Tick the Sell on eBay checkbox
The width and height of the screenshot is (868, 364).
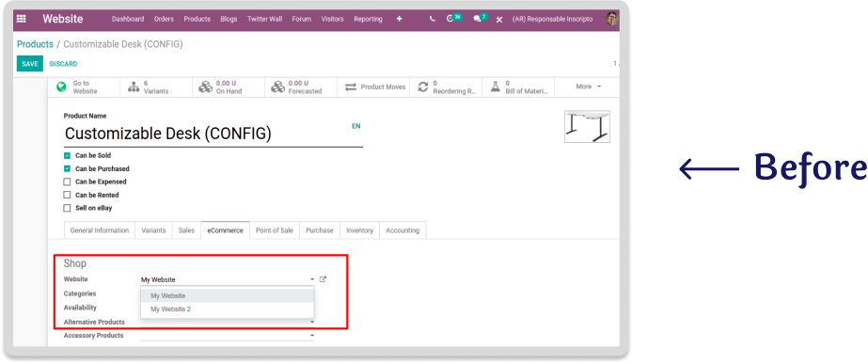coord(67,208)
